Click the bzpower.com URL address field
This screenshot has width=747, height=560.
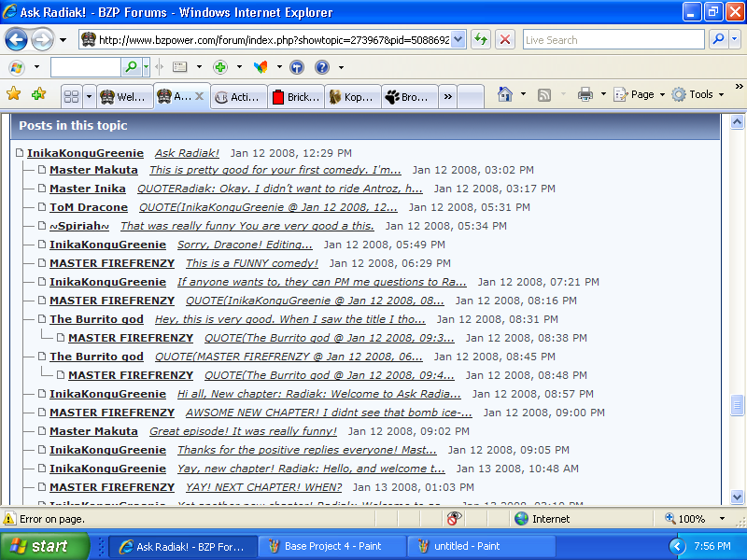click(274, 40)
